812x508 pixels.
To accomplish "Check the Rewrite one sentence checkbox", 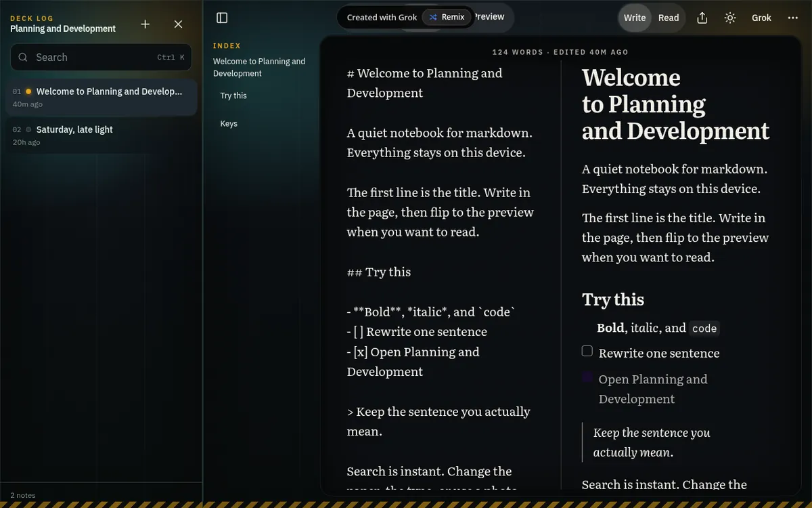I will click(587, 351).
